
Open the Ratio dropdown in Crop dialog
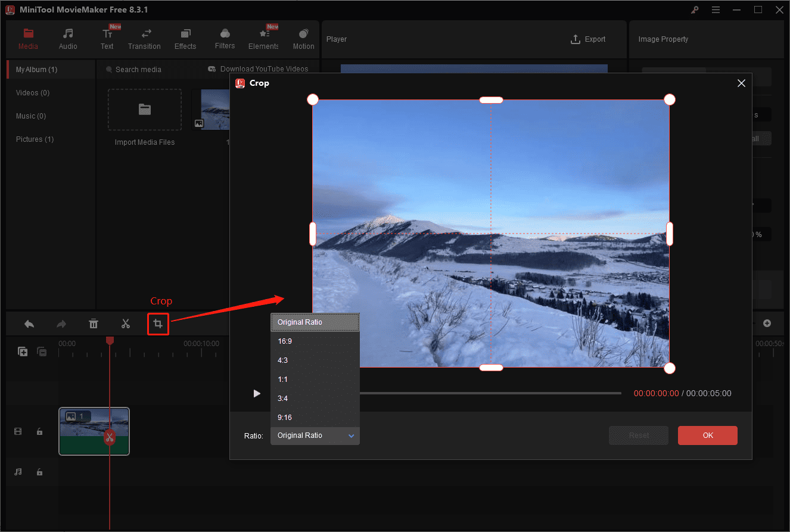click(315, 435)
